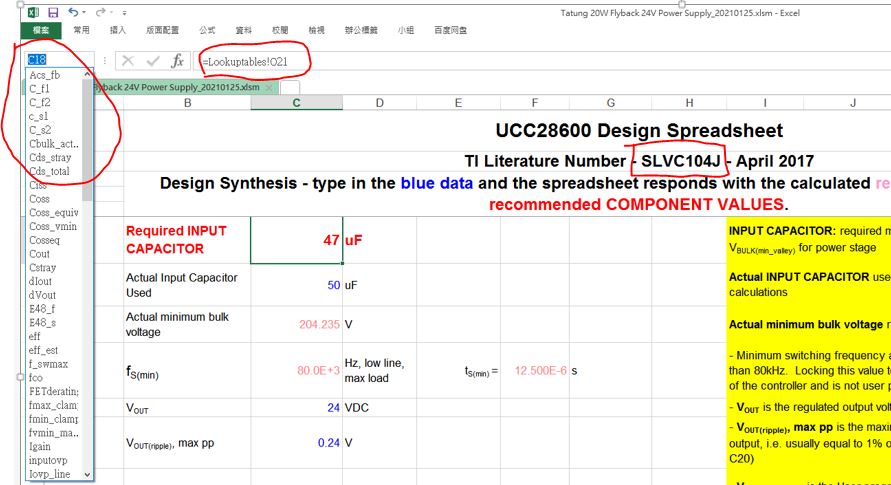Select column F header
This screenshot has width=891, height=485.
pyautogui.click(x=535, y=103)
